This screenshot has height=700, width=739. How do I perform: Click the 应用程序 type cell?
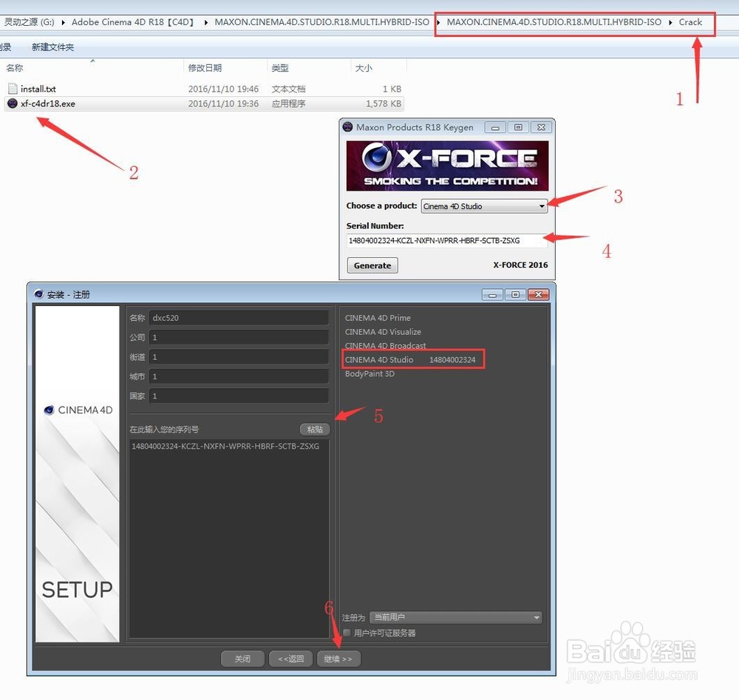tap(288, 103)
